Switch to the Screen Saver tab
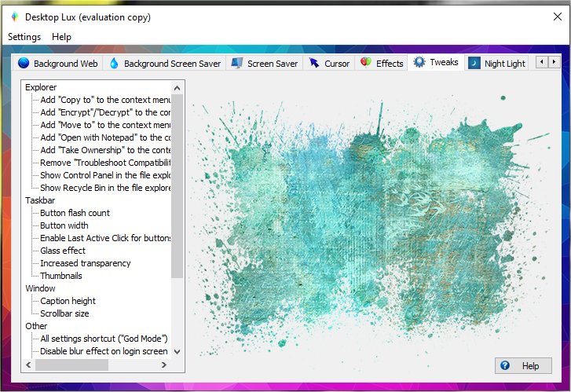The height and width of the screenshot is (392, 571). (265, 64)
